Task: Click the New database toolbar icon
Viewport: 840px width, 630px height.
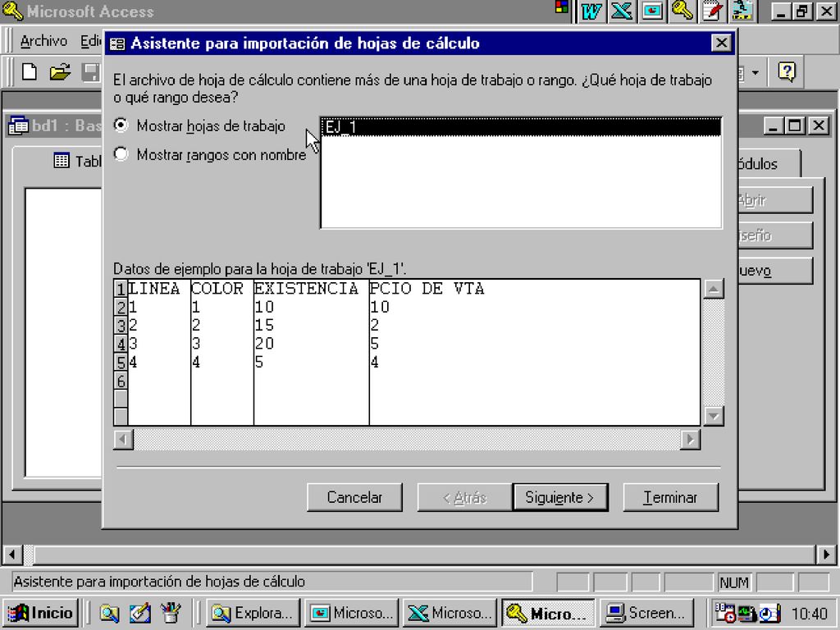Action: (30, 72)
